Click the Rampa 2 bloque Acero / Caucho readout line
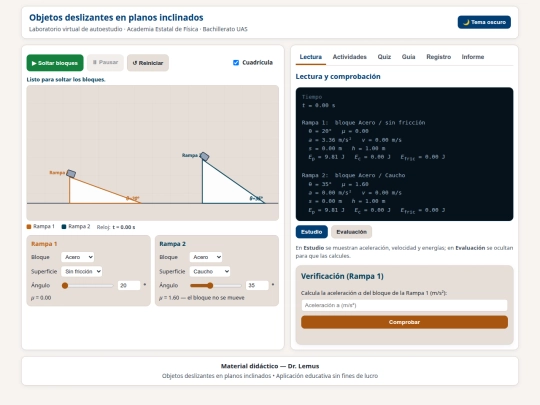Screen dimensions: 540x405 (x=353, y=175)
